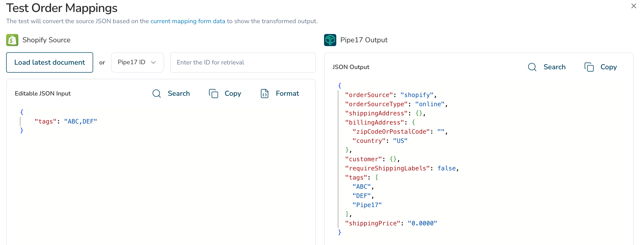Click the Editable JSON Input label
Image resolution: width=644 pixels, height=245 pixels.
(43, 93)
